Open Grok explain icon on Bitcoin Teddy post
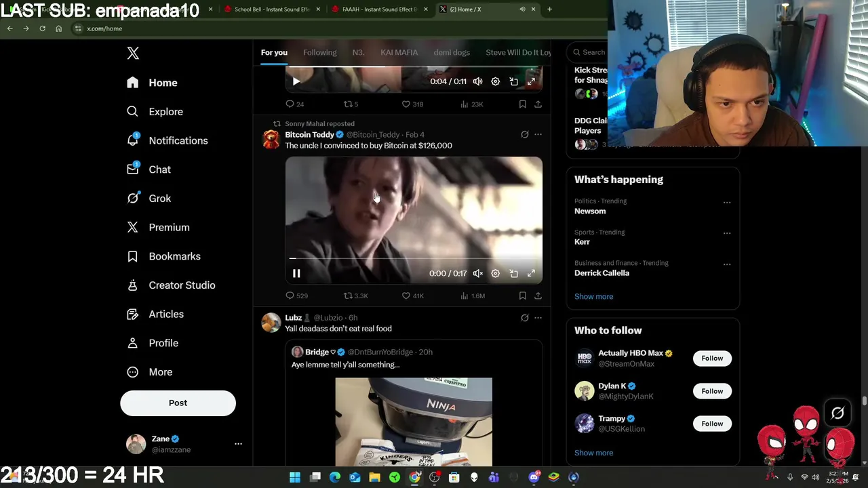Viewport: 868px width, 488px height. 524,134
